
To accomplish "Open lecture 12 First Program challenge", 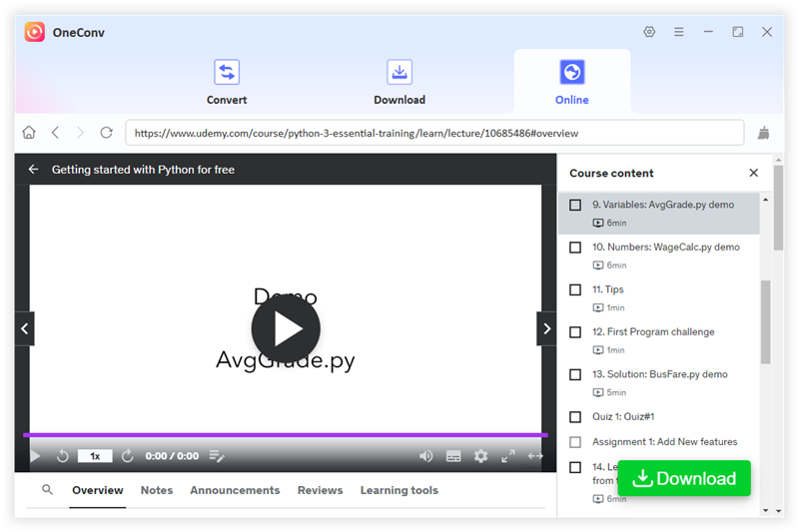I will (x=653, y=331).
